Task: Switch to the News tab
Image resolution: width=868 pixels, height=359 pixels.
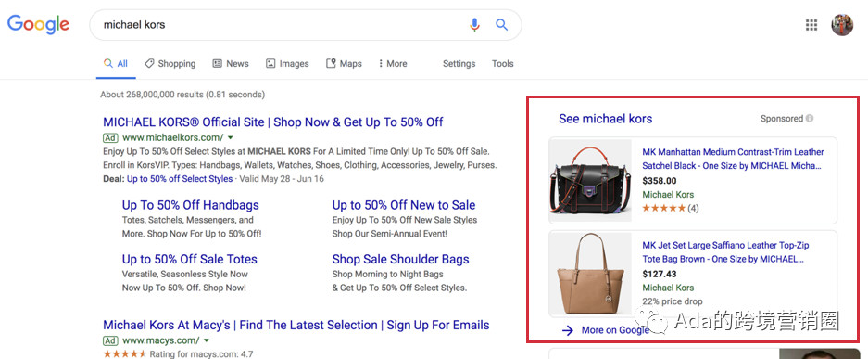Action: (231, 64)
